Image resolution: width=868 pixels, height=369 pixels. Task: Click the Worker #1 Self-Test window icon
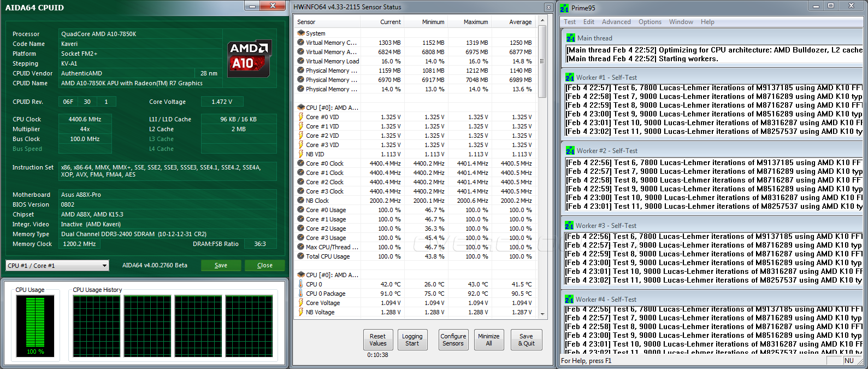point(570,78)
